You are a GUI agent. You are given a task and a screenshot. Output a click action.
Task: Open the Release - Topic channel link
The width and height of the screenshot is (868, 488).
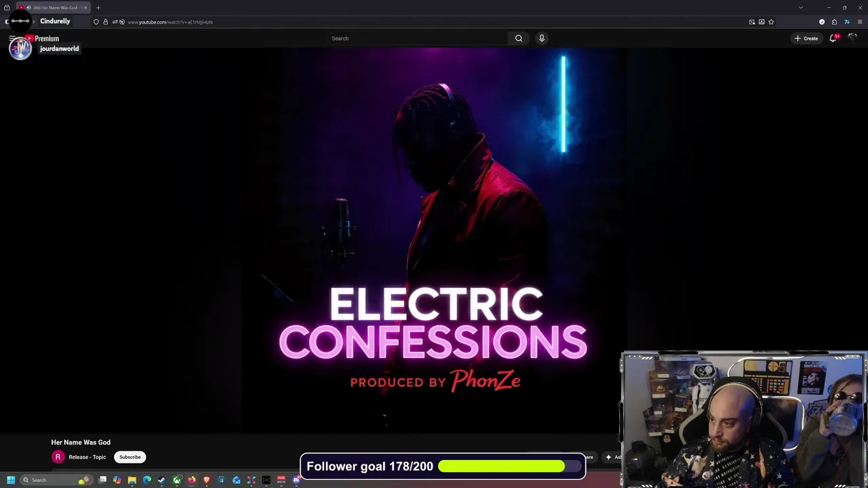click(x=87, y=457)
